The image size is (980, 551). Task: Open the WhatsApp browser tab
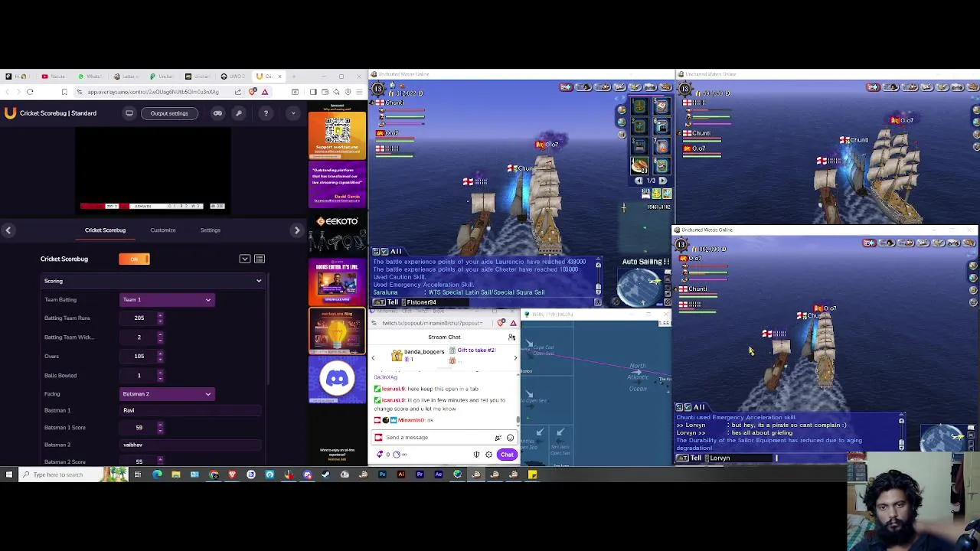click(92, 77)
